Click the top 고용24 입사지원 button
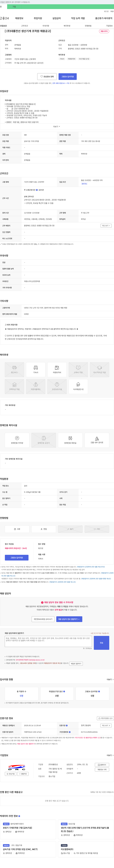 [67, 76]
